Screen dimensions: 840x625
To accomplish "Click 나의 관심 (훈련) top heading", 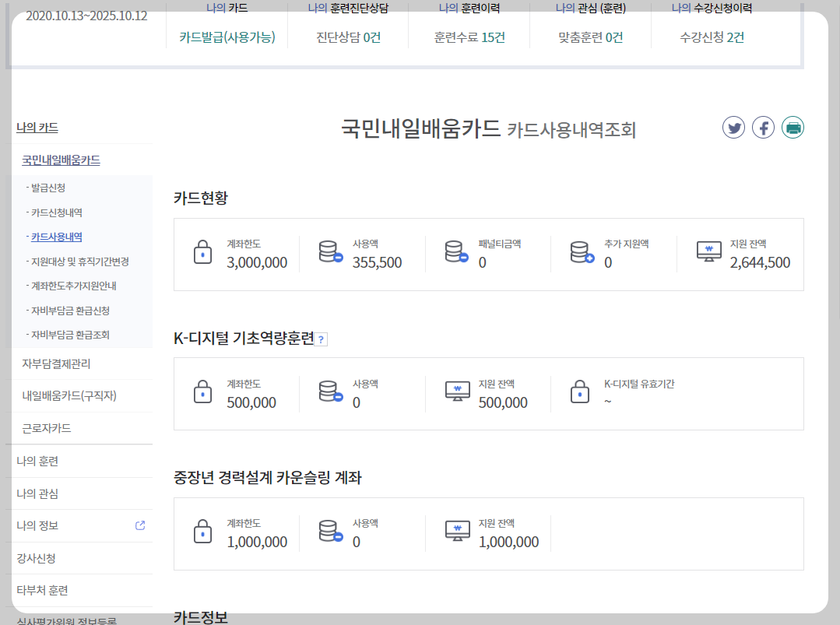I will coord(590,8).
